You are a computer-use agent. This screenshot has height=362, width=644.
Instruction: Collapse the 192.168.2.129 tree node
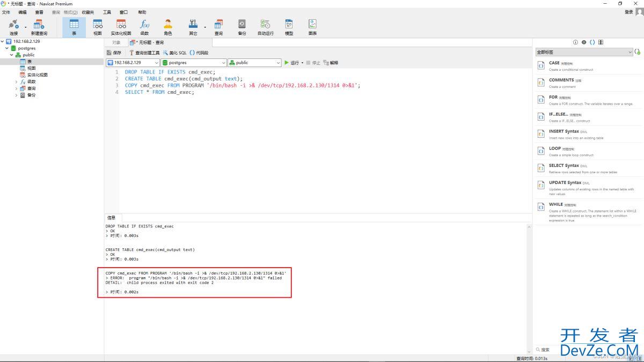coord(2,41)
